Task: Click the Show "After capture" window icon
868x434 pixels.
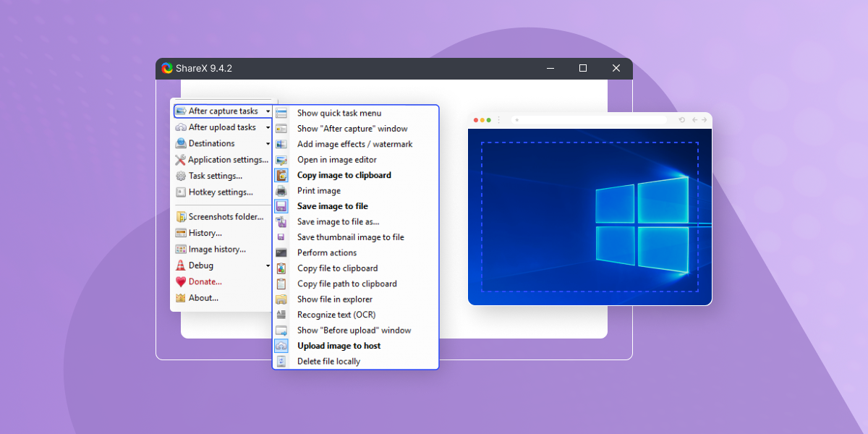Action: 281,129
